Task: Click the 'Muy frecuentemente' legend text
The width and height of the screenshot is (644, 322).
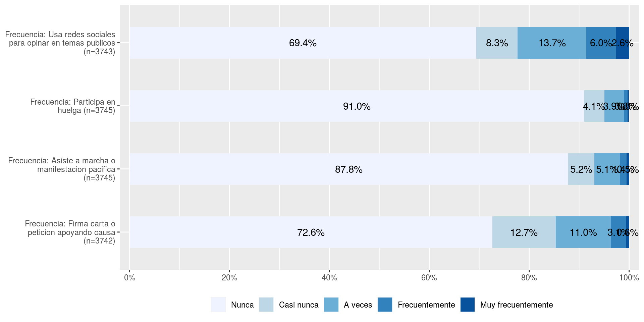Action: [516, 305]
